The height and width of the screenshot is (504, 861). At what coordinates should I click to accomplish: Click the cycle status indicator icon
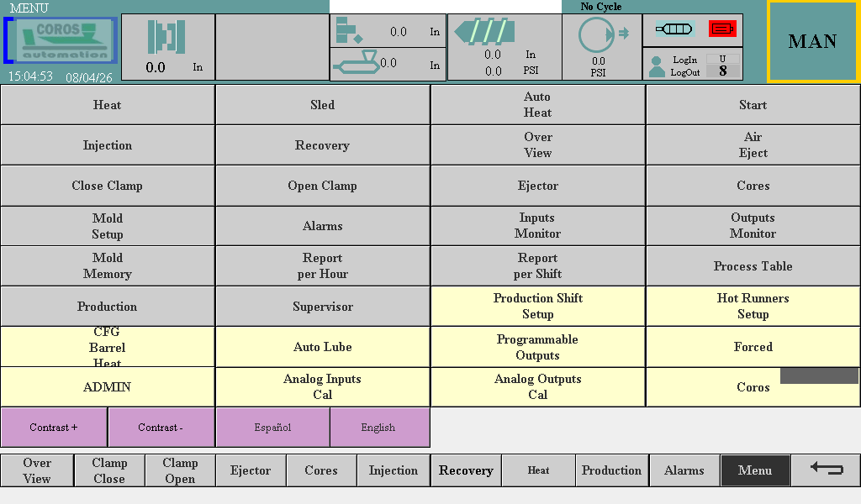tap(602, 8)
